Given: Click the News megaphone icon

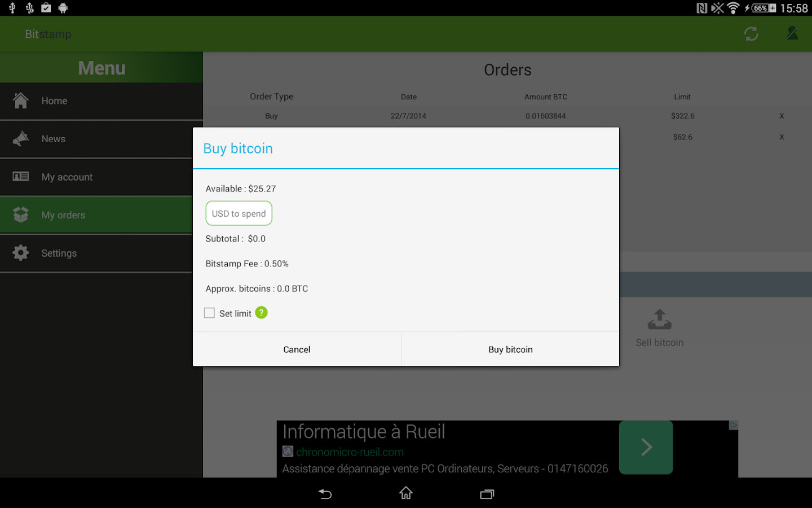Looking at the screenshot, I should 21,139.
